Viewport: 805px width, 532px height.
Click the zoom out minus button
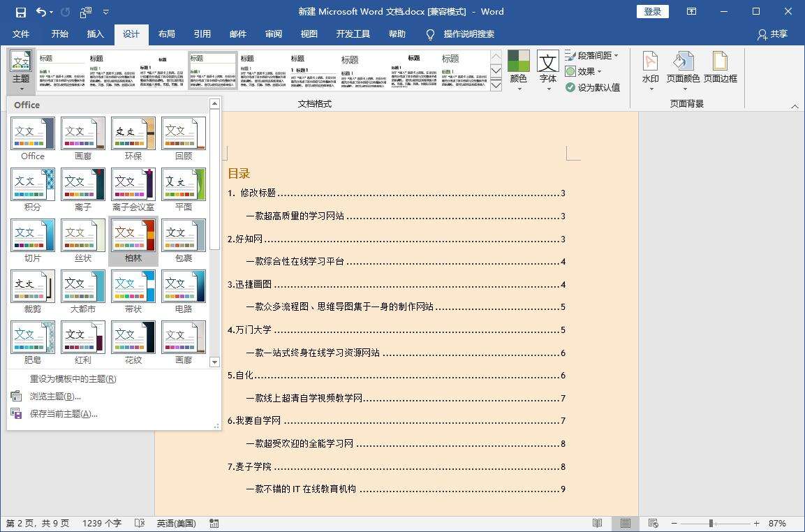pos(674,523)
